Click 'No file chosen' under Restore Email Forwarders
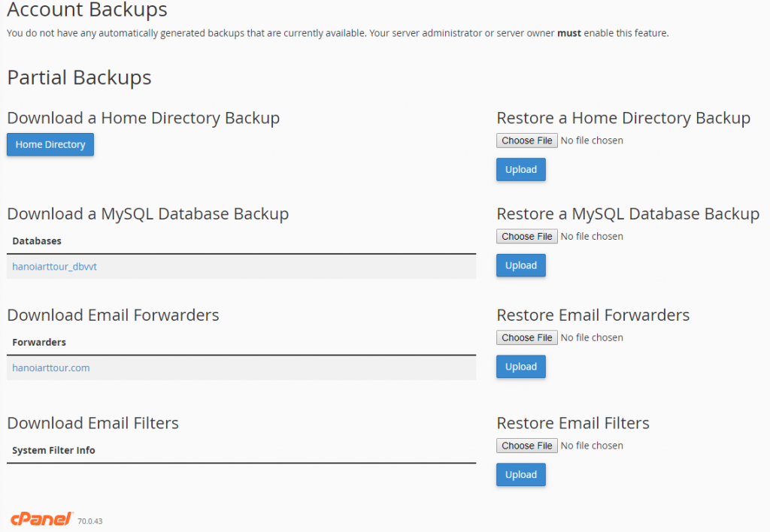Image resolution: width=770 pixels, height=532 pixels. click(592, 337)
